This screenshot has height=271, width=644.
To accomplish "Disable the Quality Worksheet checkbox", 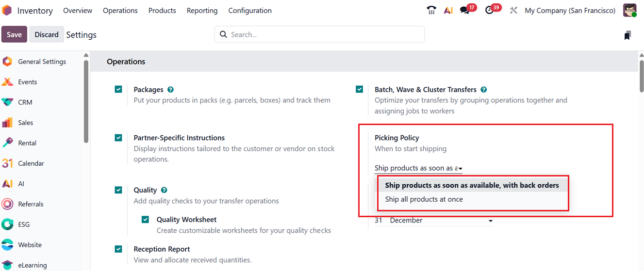I will (x=145, y=220).
